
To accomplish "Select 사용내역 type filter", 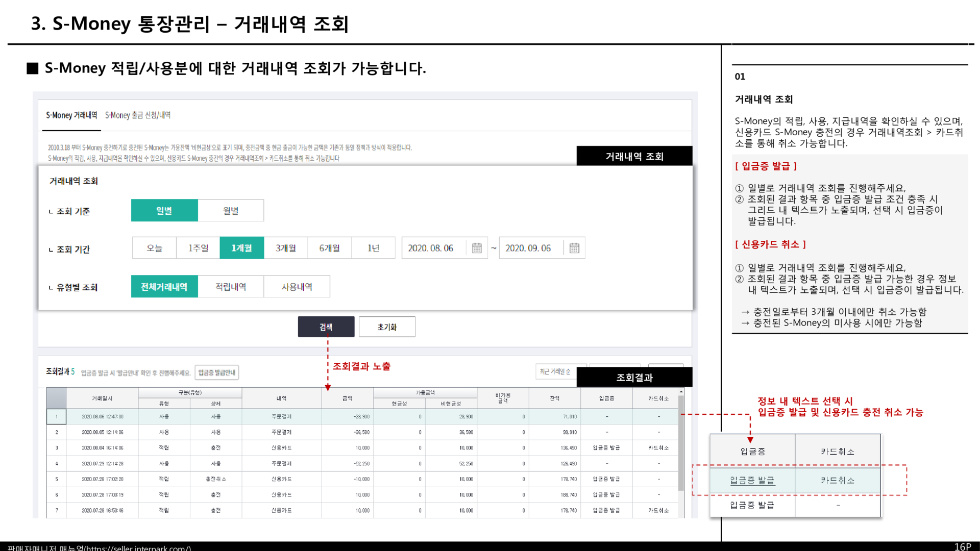I will [297, 287].
